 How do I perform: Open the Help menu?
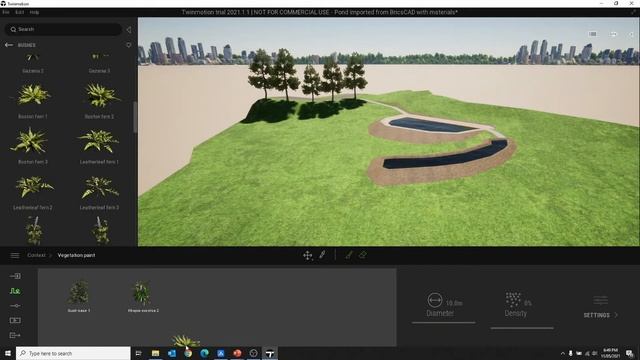[x=34, y=12]
